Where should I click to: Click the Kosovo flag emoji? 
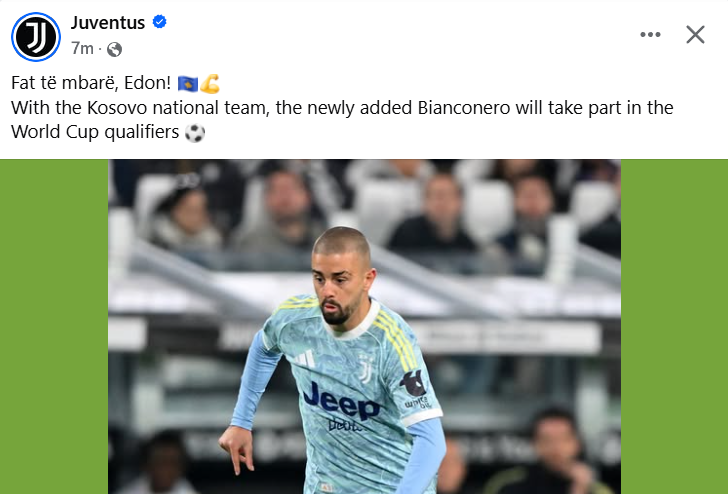[188, 84]
